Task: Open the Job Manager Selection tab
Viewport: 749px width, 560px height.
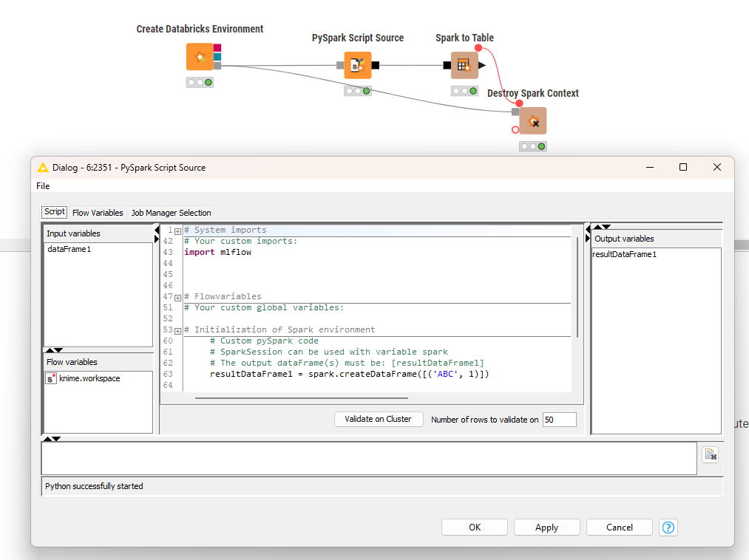Action: pos(171,213)
